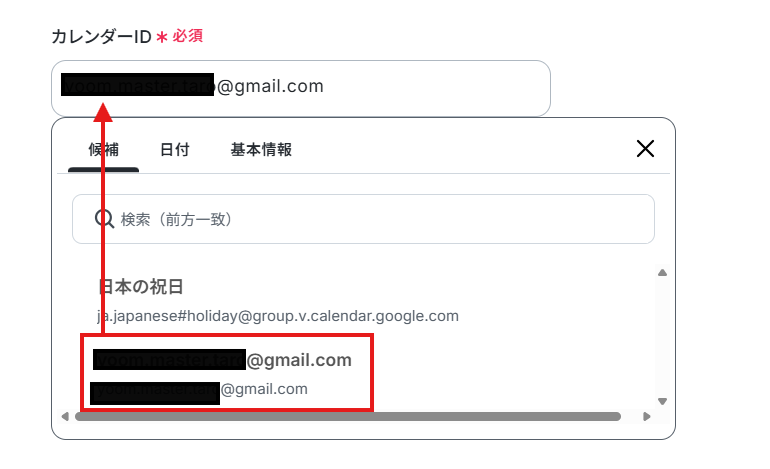Choose the 日本の祝日 calendar candidate

(278, 300)
